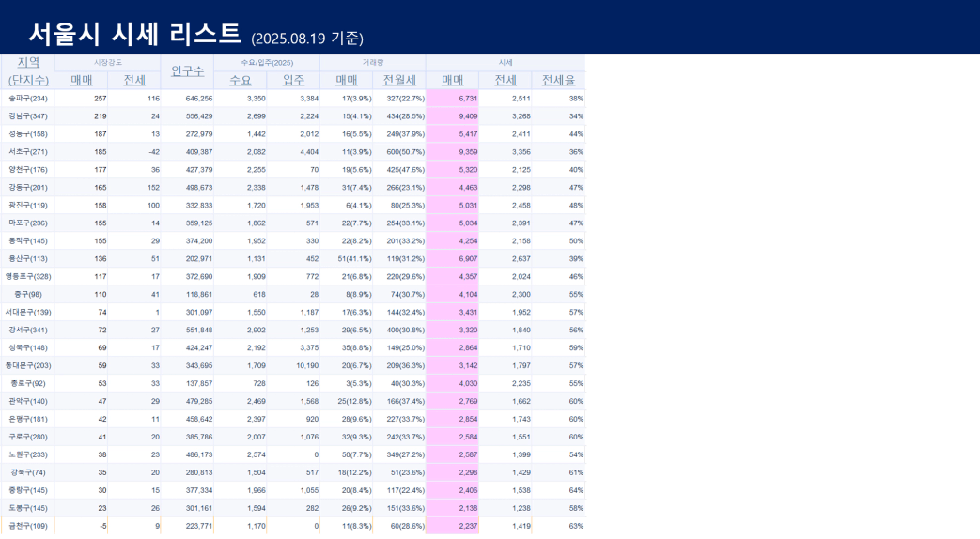980x539 pixels.
Task: Select the 금천구(109) row label
Action: pos(27,526)
